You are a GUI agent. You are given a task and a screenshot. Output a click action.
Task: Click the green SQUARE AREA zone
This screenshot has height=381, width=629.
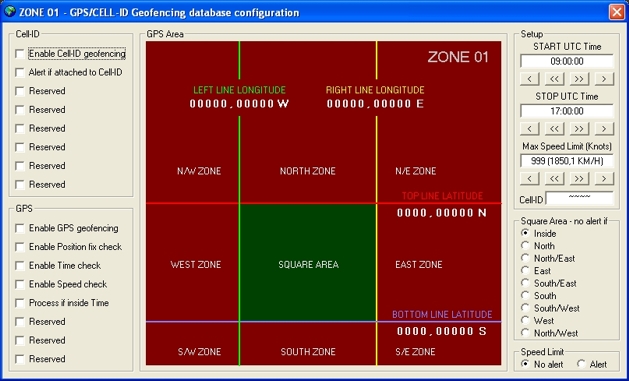(308, 263)
